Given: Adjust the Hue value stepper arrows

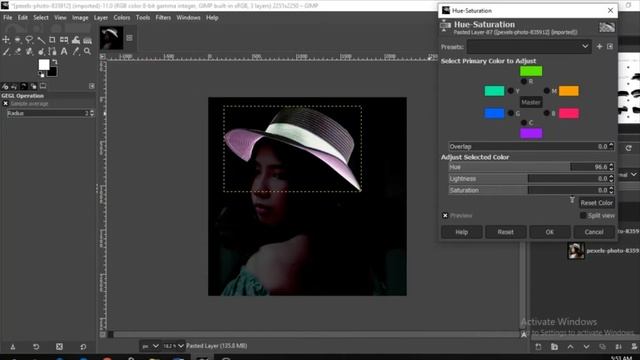Looking at the screenshot, I should click(x=611, y=167).
